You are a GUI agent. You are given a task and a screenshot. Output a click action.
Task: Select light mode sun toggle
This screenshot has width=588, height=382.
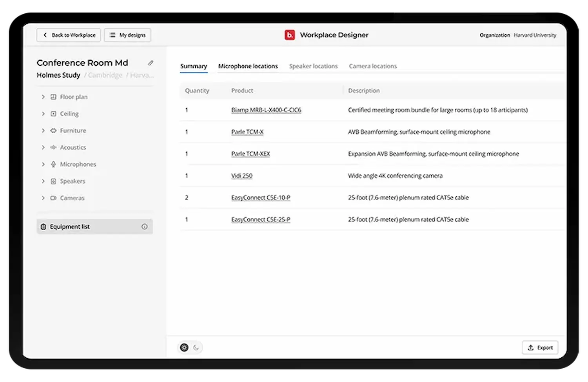[184, 348]
